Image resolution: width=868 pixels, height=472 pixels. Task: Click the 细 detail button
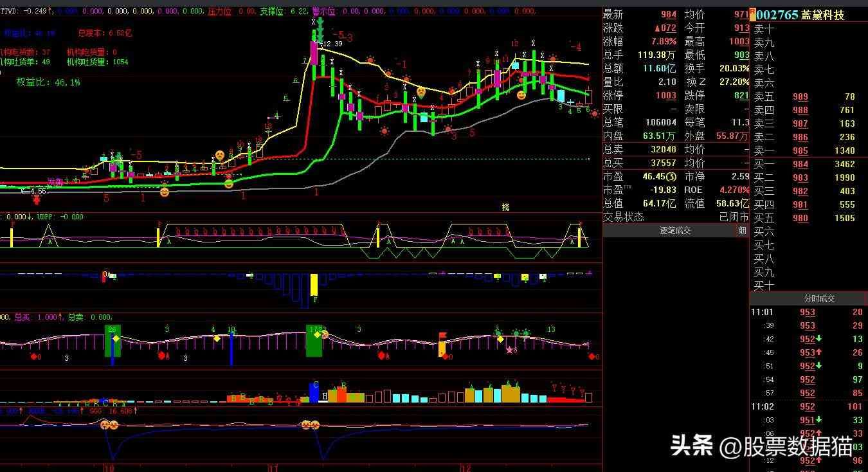pos(742,230)
